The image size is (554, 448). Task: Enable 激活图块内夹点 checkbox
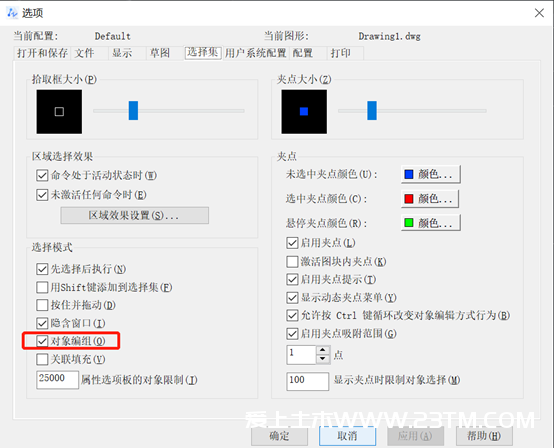[292, 262]
